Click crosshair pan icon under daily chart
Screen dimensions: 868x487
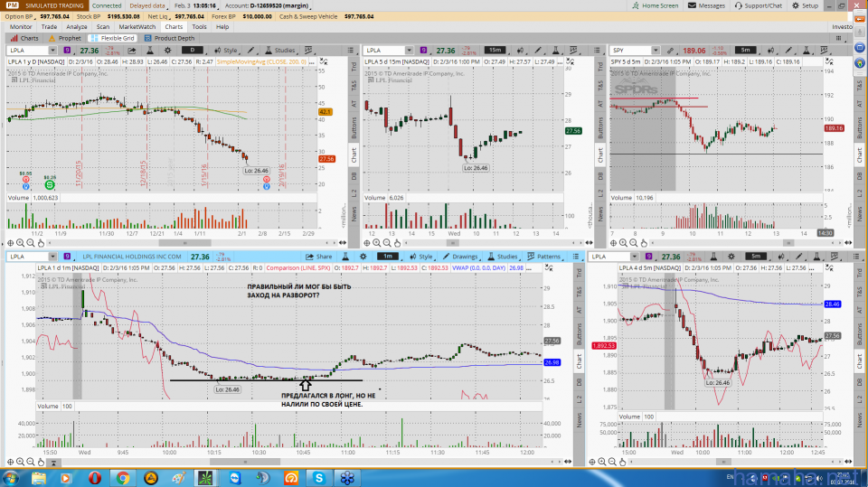click(x=10, y=242)
